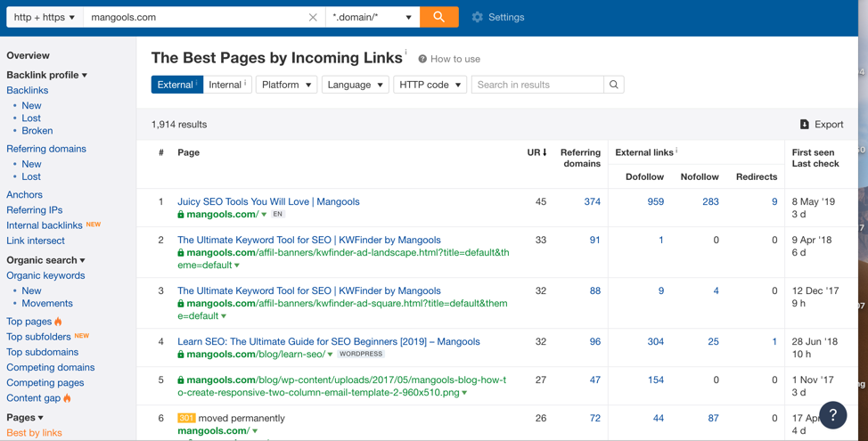This screenshot has height=441, width=868.
Task: Open Movements under Organic keywords
Action: (47, 303)
